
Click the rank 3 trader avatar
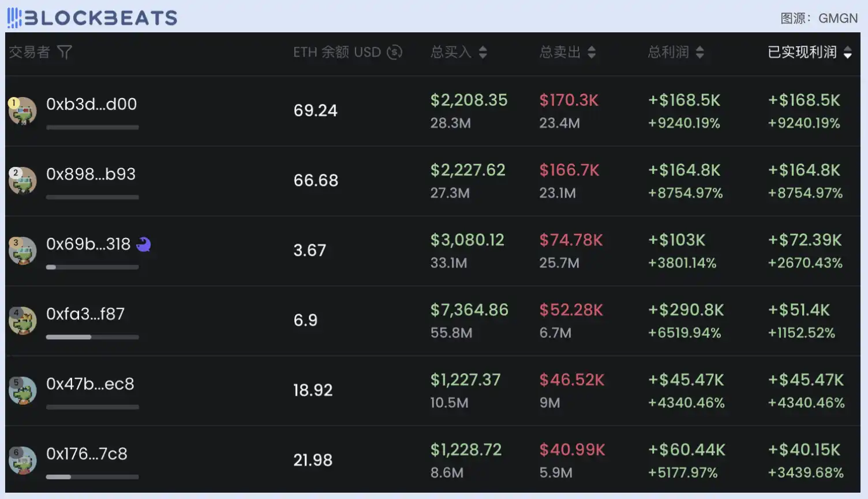pos(23,251)
